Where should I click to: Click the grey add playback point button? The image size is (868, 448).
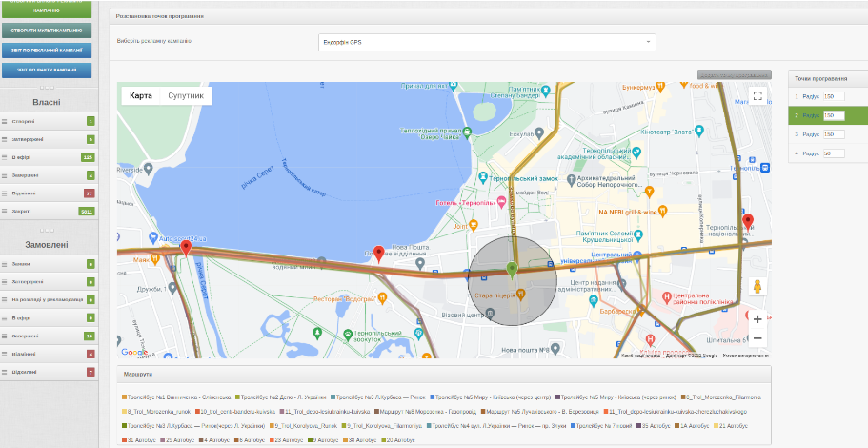click(734, 74)
